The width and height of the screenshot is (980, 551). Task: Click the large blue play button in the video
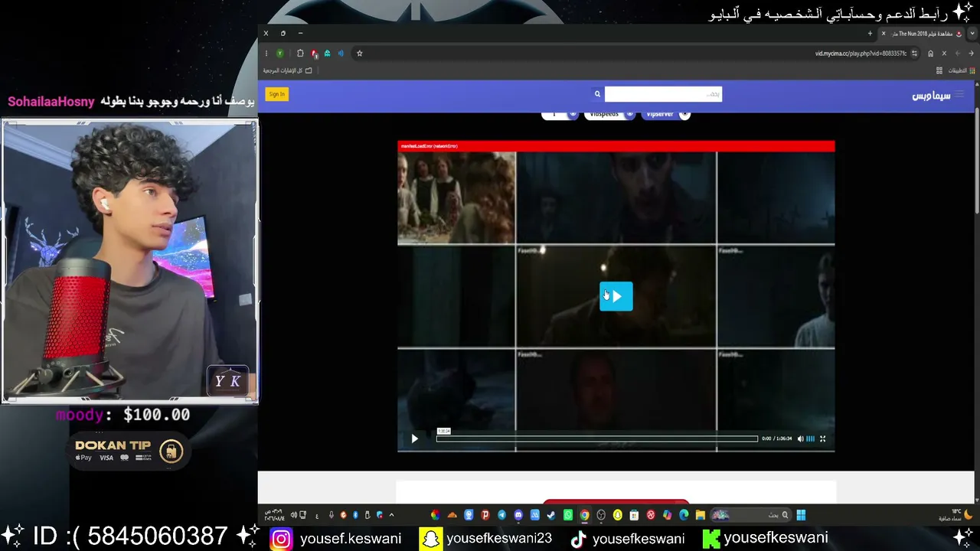(x=616, y=296)
